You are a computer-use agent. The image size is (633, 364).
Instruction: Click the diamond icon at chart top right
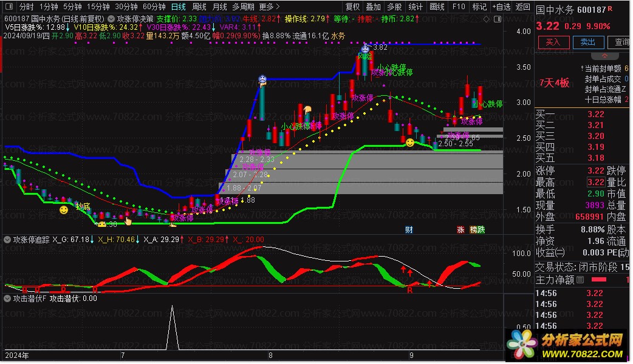coord(487,19)
